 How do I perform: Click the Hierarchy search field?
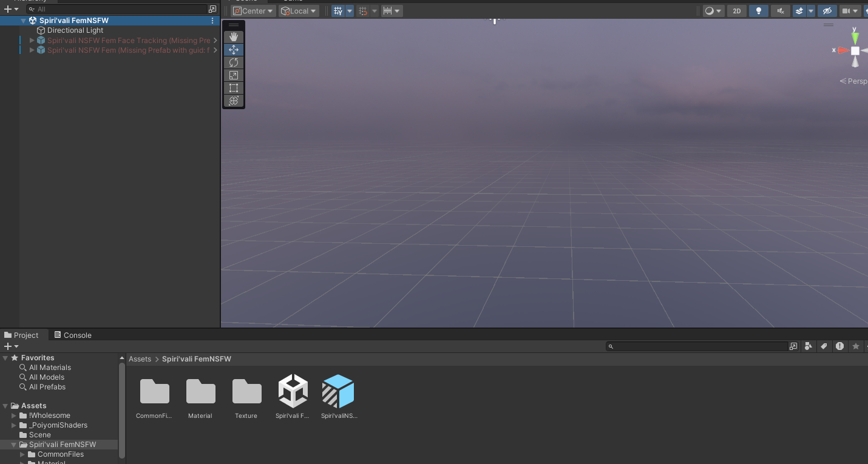pos(118,9)
